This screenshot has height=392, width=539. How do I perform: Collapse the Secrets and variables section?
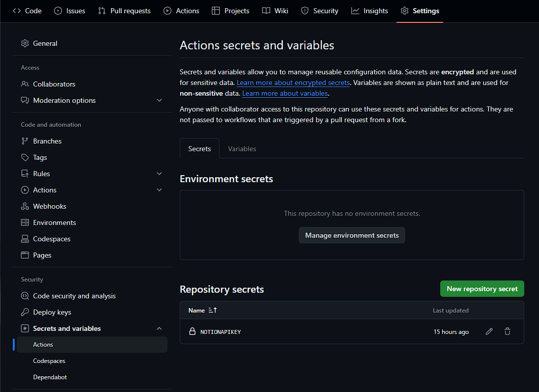coord(159,328)
